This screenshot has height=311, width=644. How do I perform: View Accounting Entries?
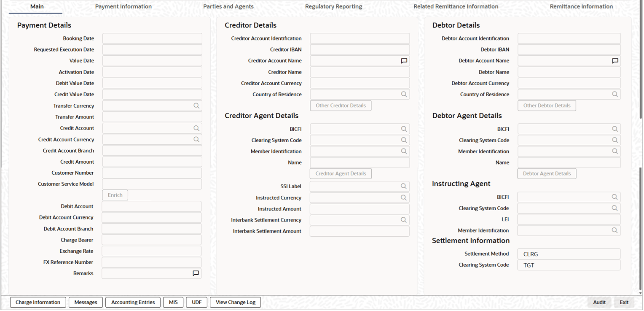[x=133, y=302]
